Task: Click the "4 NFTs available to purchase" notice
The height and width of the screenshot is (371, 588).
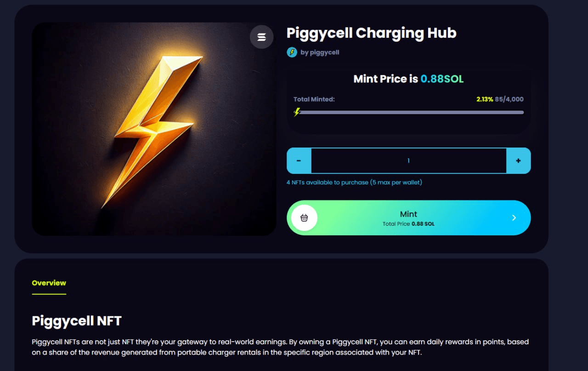Action: tap(354, 183)
